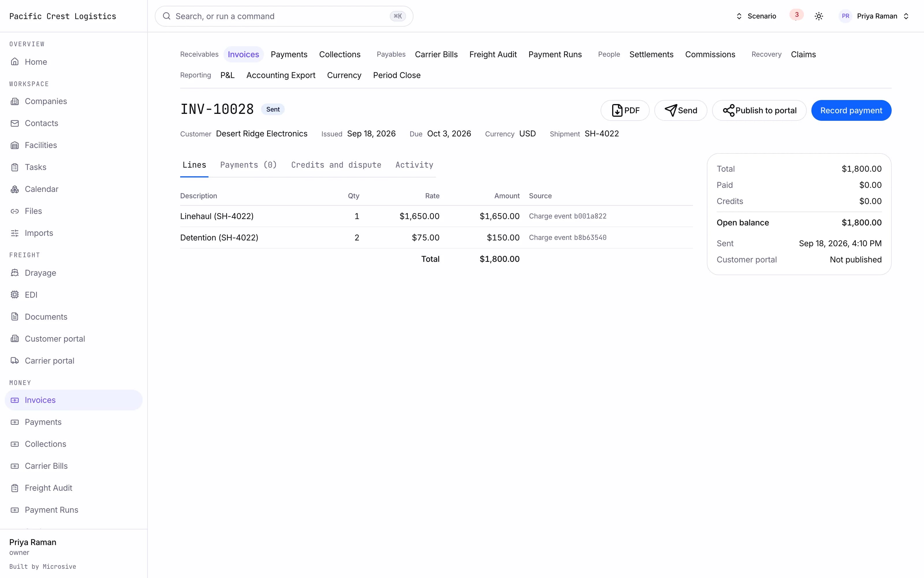Click the Drayage icon in Freight

click(x=14, y=273)
